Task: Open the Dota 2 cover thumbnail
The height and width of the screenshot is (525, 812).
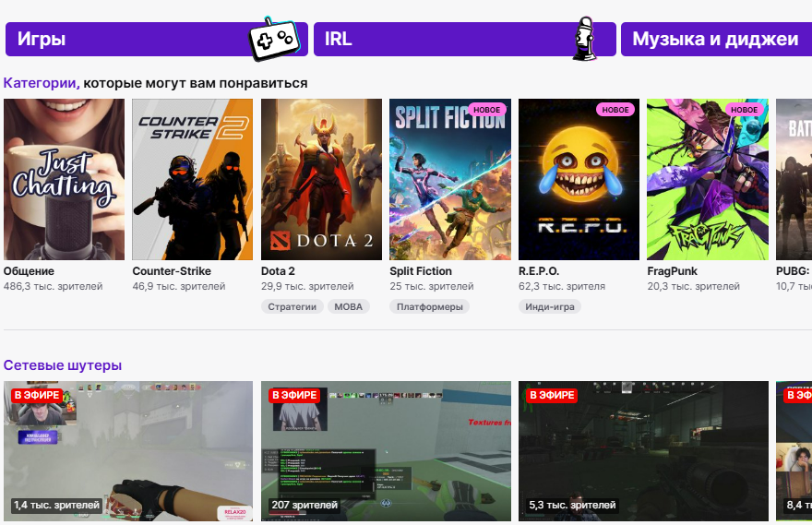Action: (322, 179)
